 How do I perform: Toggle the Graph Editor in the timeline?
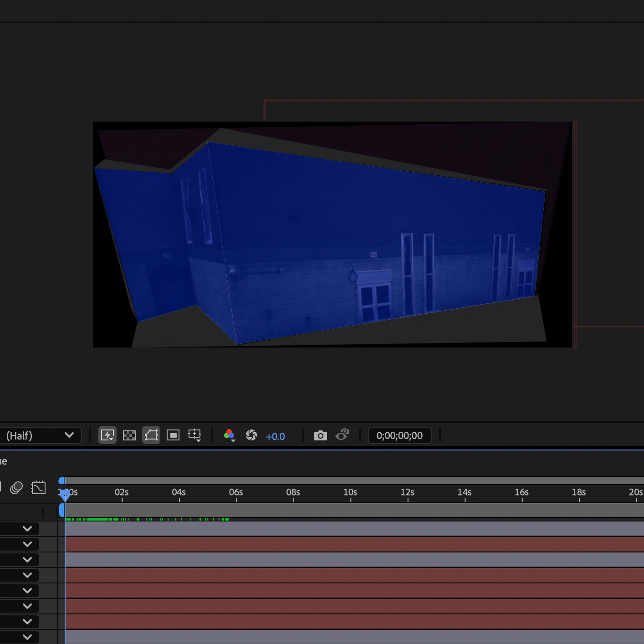tap(39, 487)
